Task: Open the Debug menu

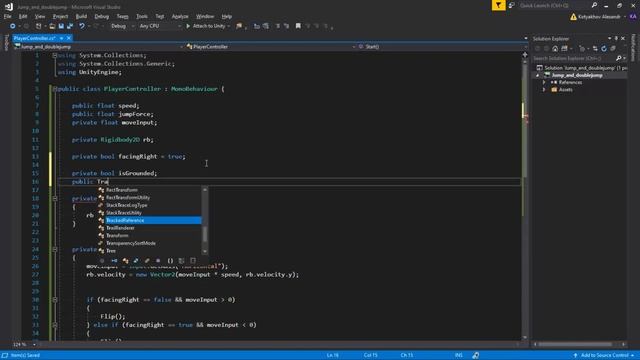Action: (102, 16)
